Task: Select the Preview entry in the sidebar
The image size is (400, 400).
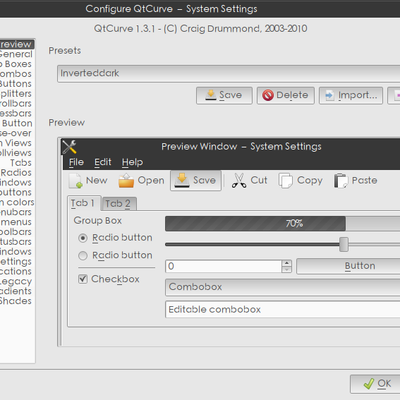Action: pos(17,44)
